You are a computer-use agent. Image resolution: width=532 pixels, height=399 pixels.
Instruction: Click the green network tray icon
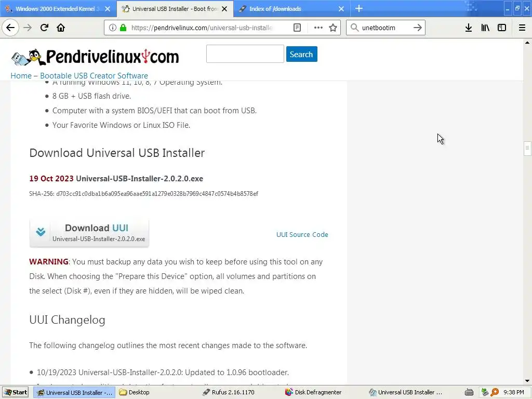(x=485, y=392)
